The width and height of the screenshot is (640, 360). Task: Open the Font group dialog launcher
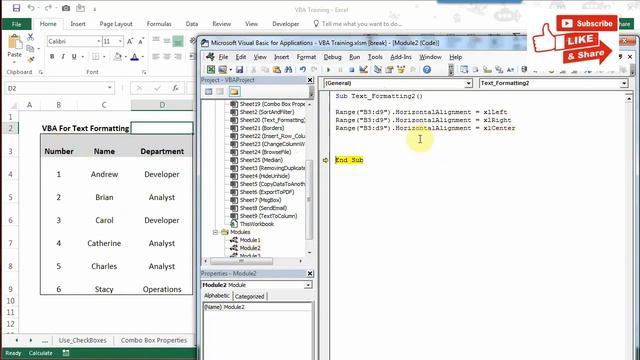pos(144,72)
